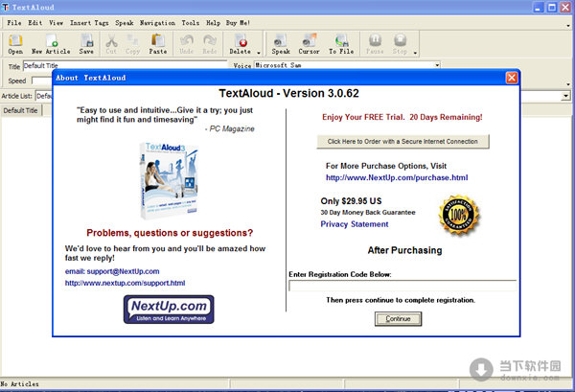Click 'No Articles' status bar text
The height and width of the screenshot is (392, 575).
click(19, 384)
